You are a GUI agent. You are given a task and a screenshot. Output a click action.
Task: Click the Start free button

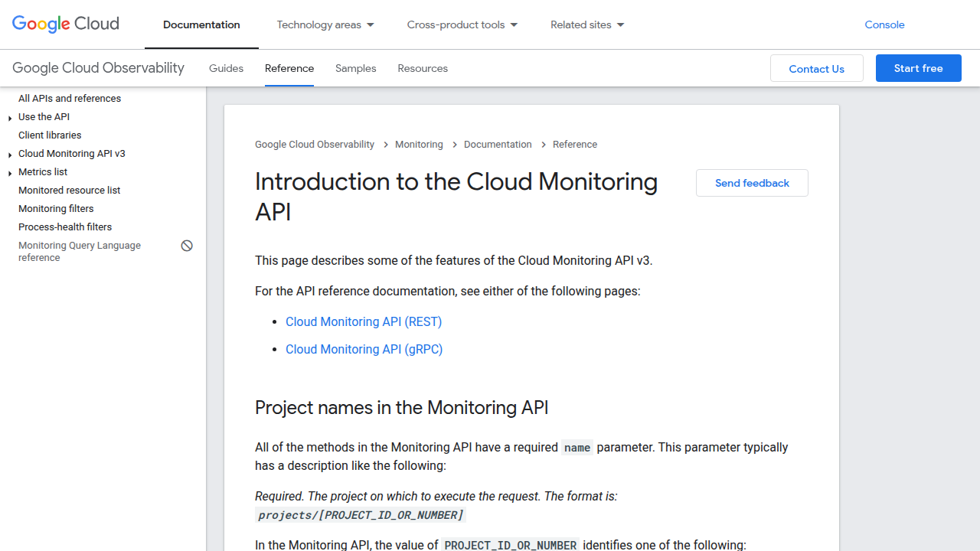(919, 68)
